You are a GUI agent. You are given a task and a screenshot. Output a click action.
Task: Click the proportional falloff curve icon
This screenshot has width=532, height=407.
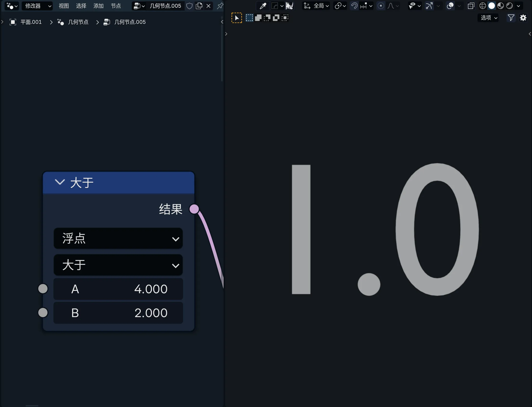pos(393,6)
